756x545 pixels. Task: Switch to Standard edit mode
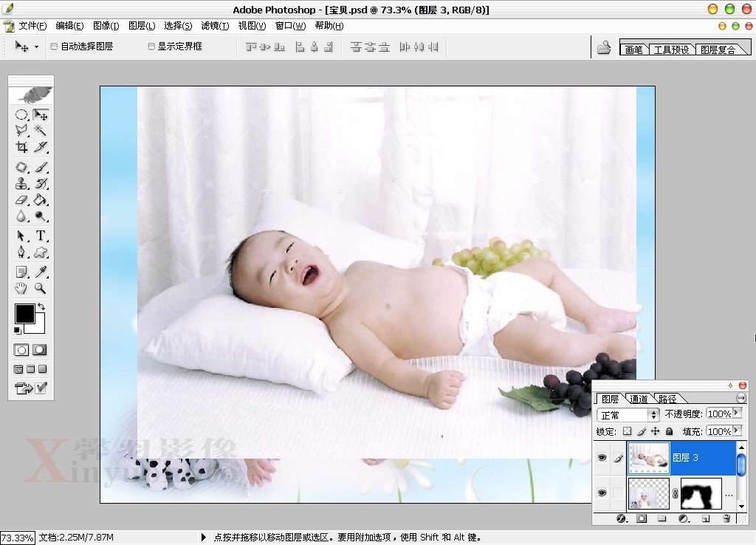click(21, 350)
